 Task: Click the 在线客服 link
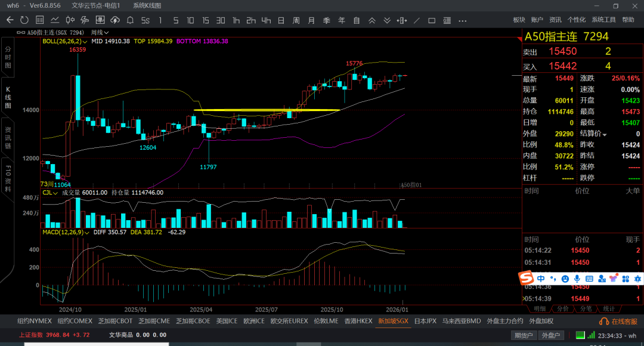tap(624, 322)
